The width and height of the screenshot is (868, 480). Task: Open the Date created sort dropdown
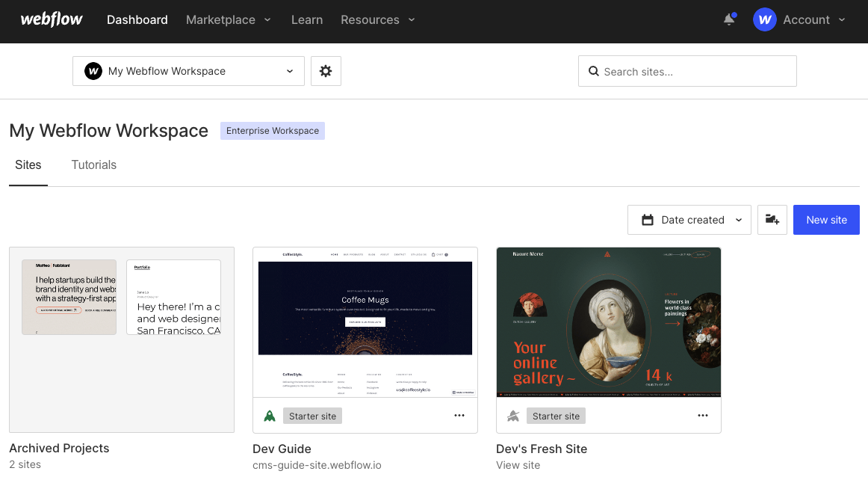click(689, 220)
